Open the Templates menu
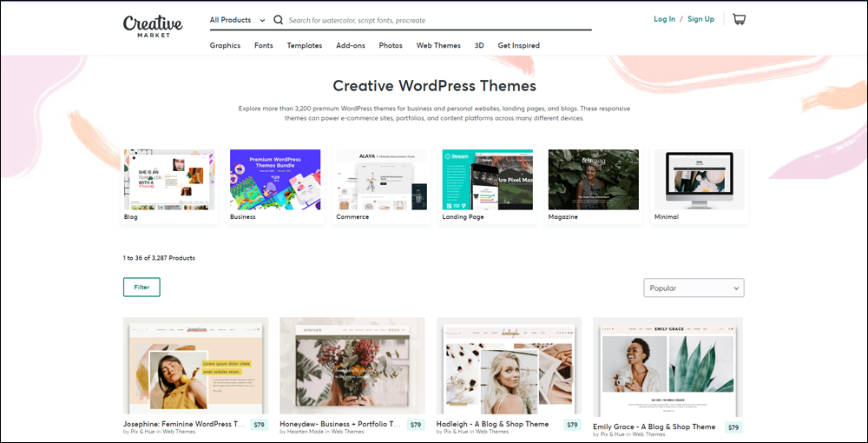Screen dimensions: 868x443 pyautogui.click(x=305, y=45)
